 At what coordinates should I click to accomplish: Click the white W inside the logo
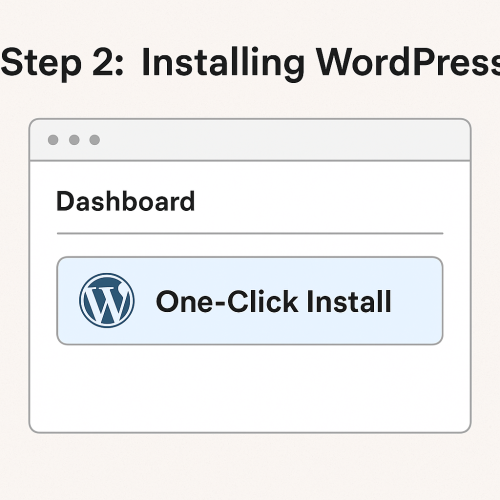click(107, 304)
